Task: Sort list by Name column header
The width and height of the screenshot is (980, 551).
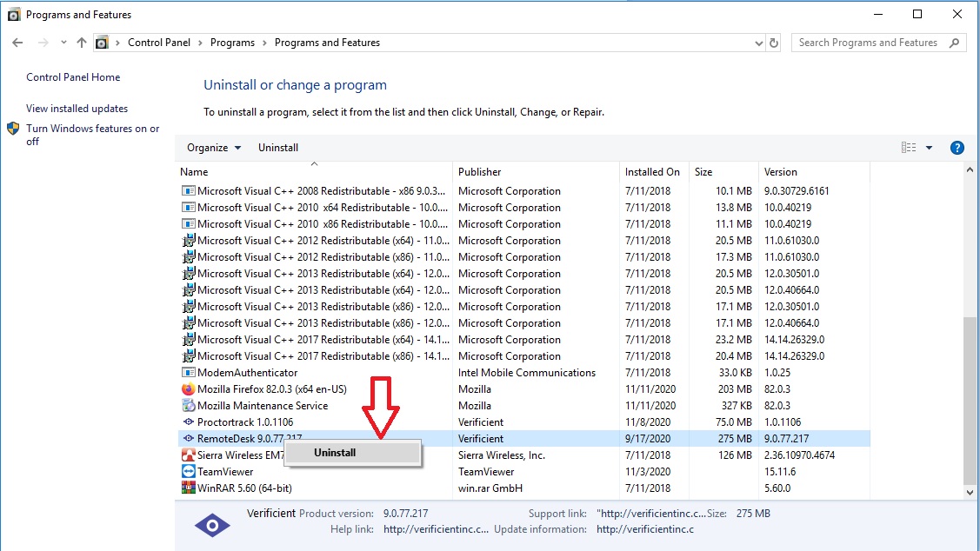Action: pyautogui.click(x=314, y=172)
